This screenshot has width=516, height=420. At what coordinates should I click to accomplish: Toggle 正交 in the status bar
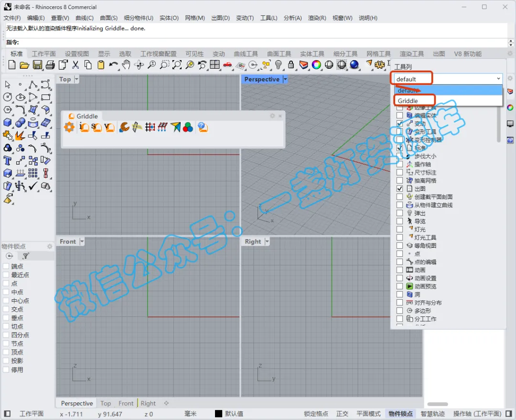tap(342, 414)
